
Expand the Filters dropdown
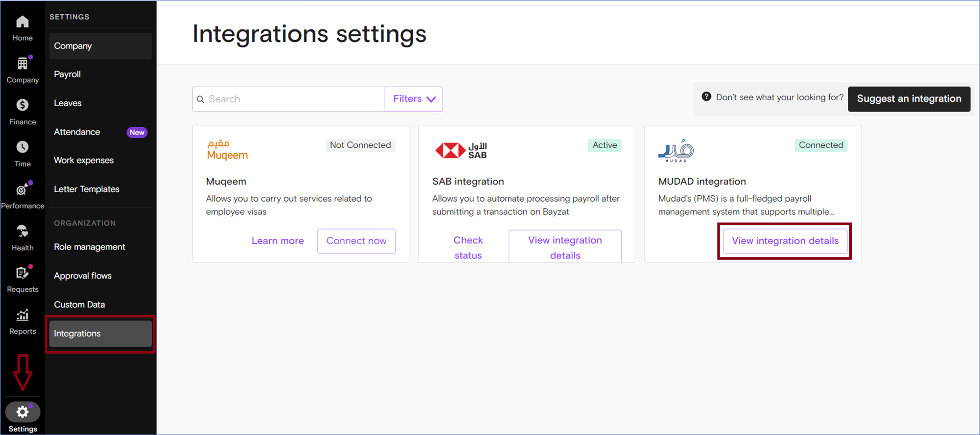coord(414,99)
